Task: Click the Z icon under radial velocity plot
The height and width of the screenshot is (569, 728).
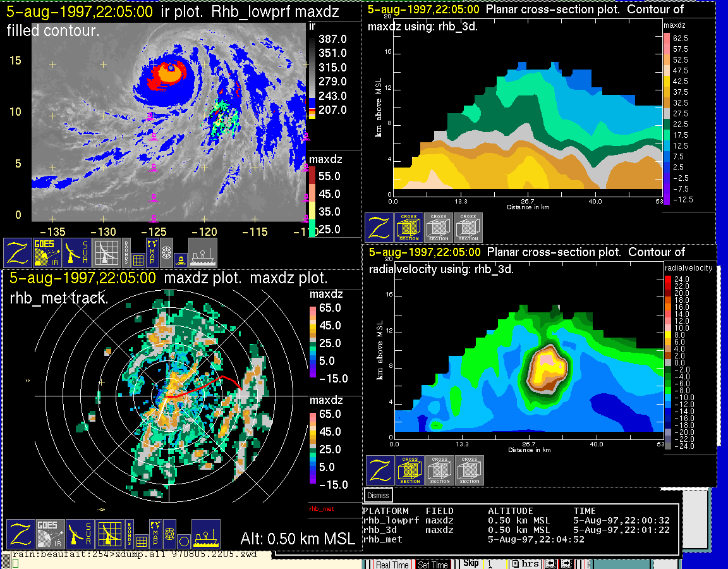Action: coord(379,470)
